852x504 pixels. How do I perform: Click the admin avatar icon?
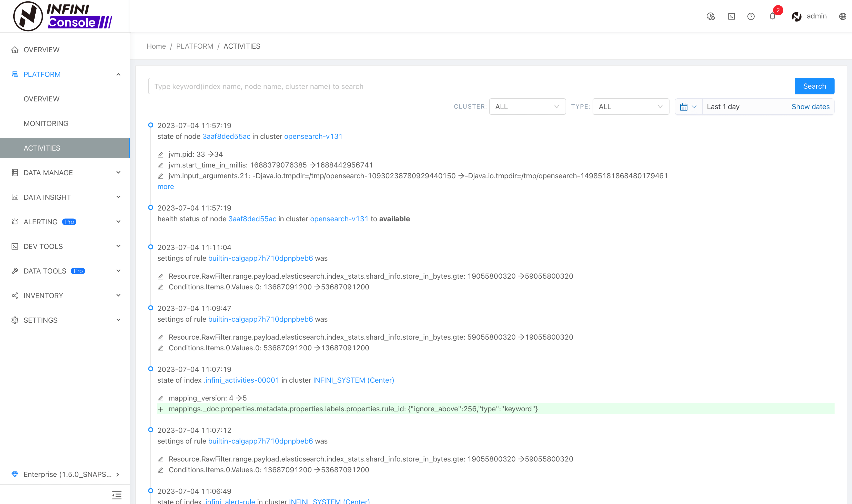[797, 16]
